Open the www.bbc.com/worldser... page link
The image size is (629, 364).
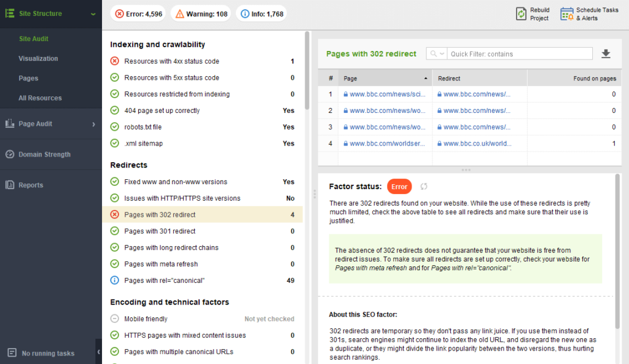387,144
